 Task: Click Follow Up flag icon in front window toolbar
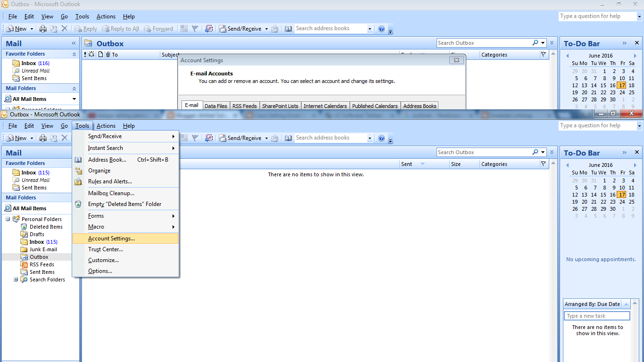coord(195,138)
